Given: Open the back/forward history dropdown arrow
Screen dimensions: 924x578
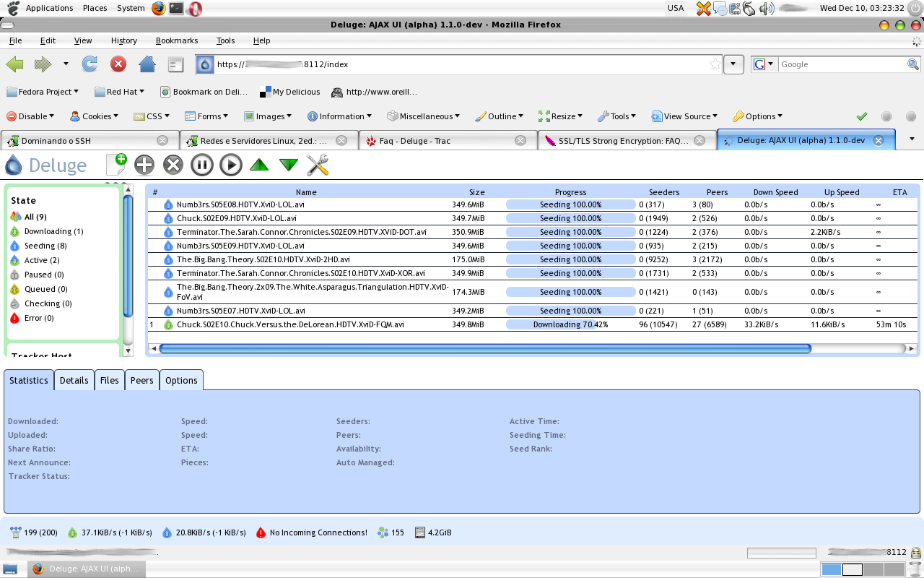Looking at the screenshot, I should 66,64.
